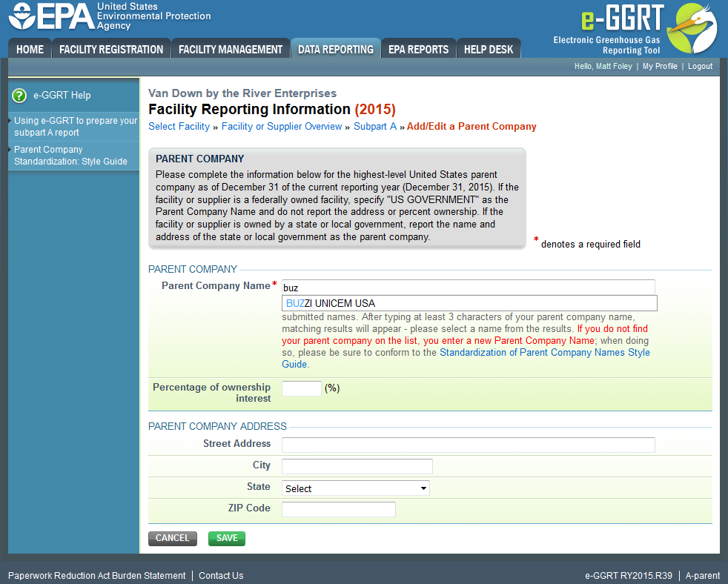Open the HOME tab

click(x=30, y=49)
